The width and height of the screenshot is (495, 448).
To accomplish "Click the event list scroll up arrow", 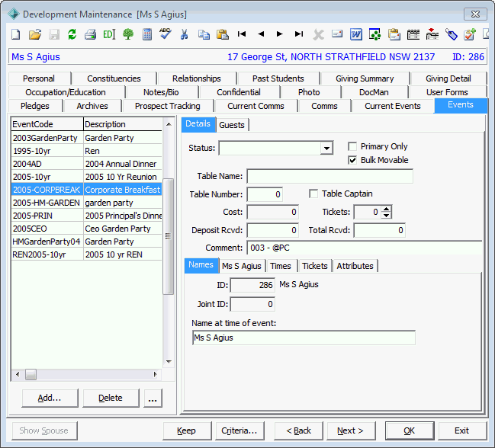I will coord(169,124).
